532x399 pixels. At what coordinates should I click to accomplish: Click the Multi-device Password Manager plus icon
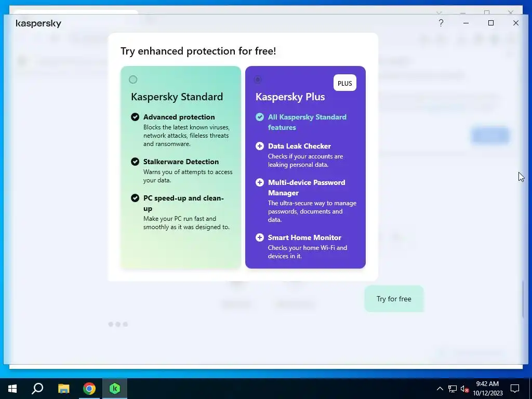[260, 182]
